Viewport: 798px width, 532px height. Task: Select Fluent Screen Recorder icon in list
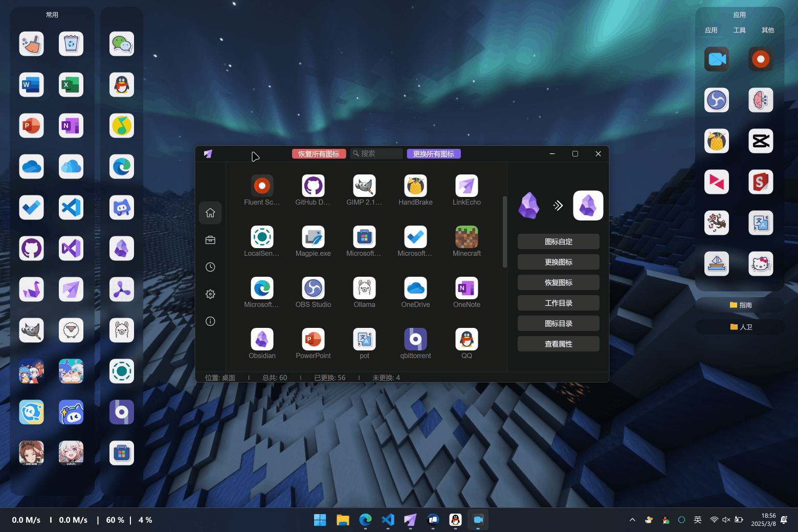click(262, 186)
